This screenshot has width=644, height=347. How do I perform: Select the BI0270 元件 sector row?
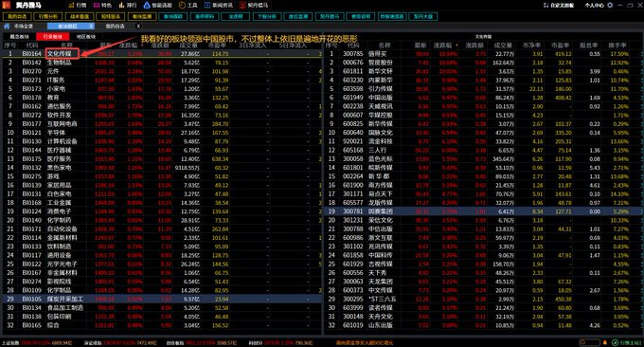pyautogui.click(x=162, y=71)
